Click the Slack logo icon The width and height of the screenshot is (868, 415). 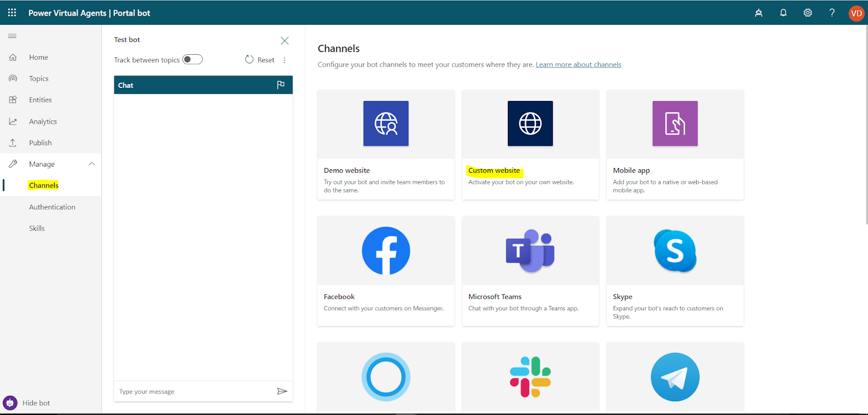(530, 377)
